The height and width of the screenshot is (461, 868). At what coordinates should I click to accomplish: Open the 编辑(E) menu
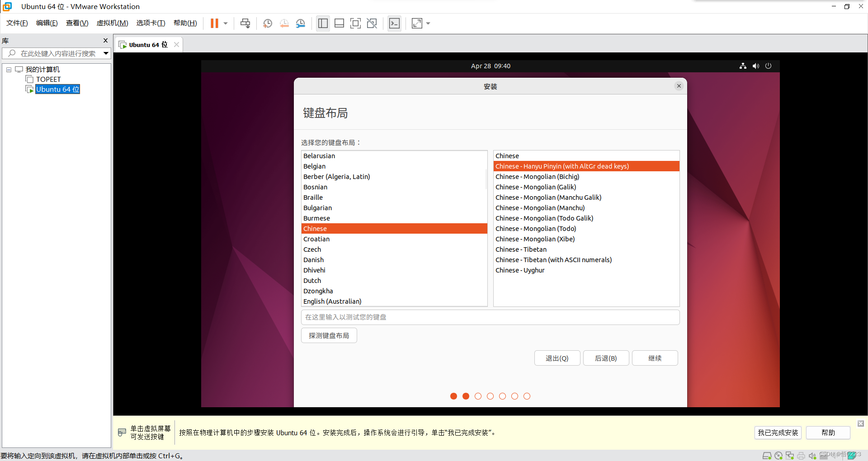point(47,23)
